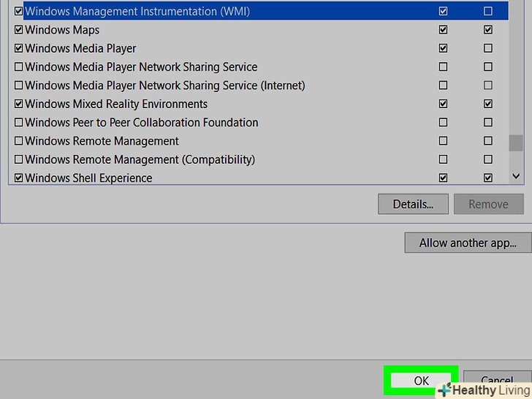Enable the Network Sharing Service (Internet) app checkbox
The image size is (532, 399).
pyautogui.click(x=19, y=85)
